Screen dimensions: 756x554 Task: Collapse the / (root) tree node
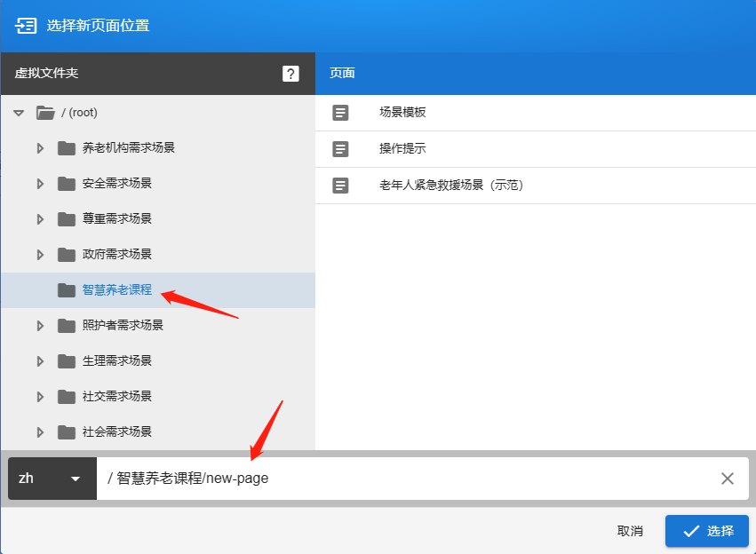19,113
